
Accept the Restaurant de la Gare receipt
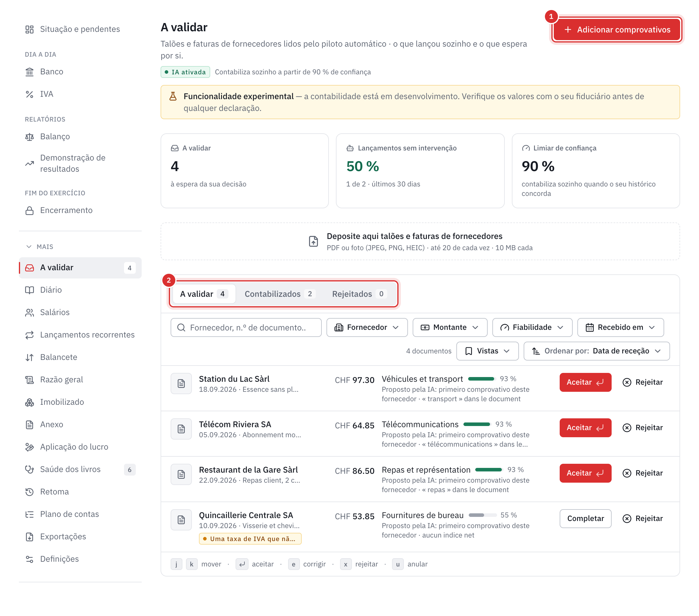point(585,473)
